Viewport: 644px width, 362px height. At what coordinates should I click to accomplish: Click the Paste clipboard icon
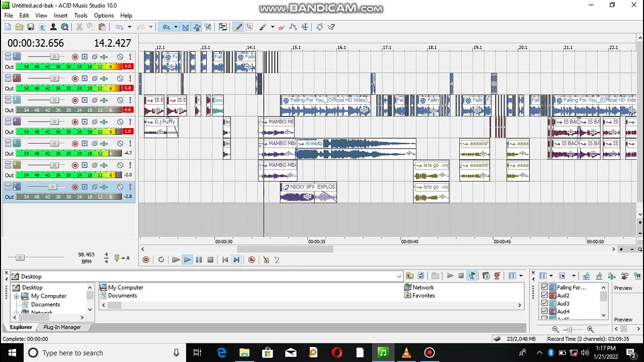point(102,27)
